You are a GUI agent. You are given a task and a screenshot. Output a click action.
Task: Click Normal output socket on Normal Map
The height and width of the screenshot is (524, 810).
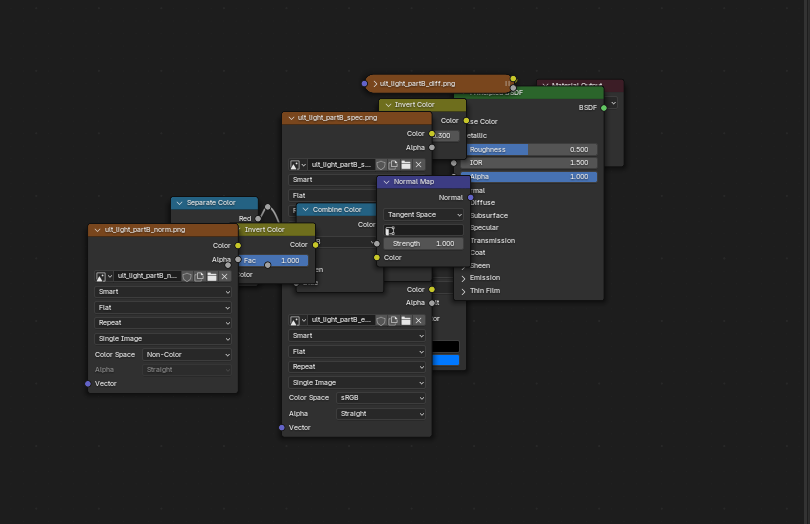tap(471, 198)
